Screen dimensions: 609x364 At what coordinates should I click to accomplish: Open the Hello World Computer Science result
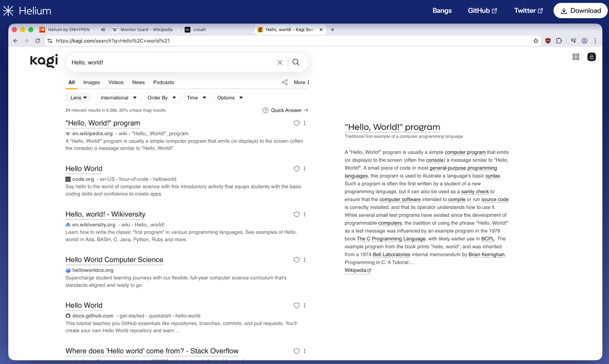coord(114,260)
